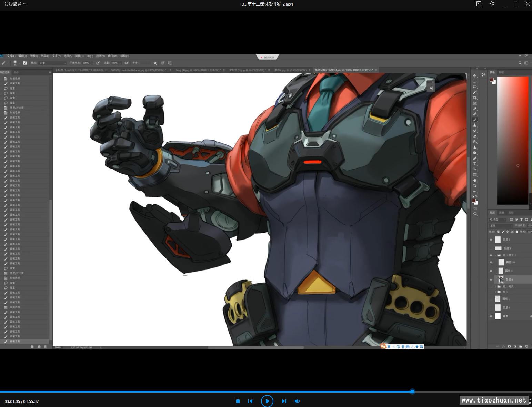Click the foreground color swatch in toolbar
532x407 pixels.
pyautogui.click(x=473, y=201)
